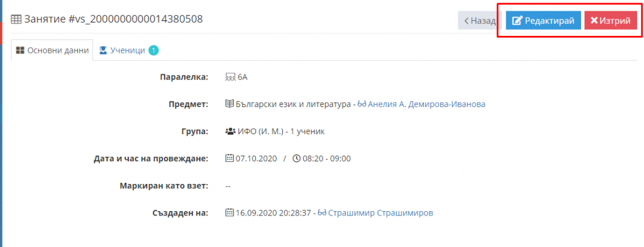Viewport: 644px width, 247px height.
Task: Click the group people icon beside ИФО
Action: (x=230, y=132)
